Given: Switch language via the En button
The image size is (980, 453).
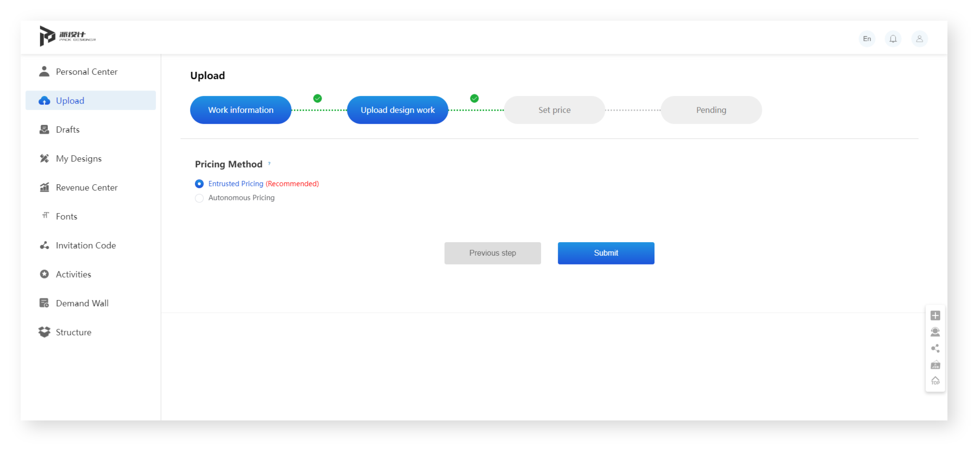Looking at the screenshot, I should (867, 38).
